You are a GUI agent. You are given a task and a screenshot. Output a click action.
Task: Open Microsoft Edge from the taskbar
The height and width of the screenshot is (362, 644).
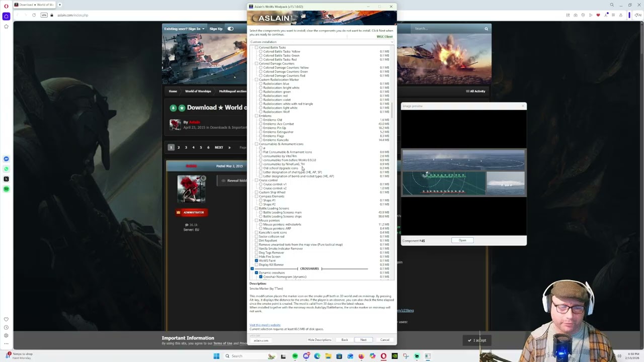click(317, 356)
